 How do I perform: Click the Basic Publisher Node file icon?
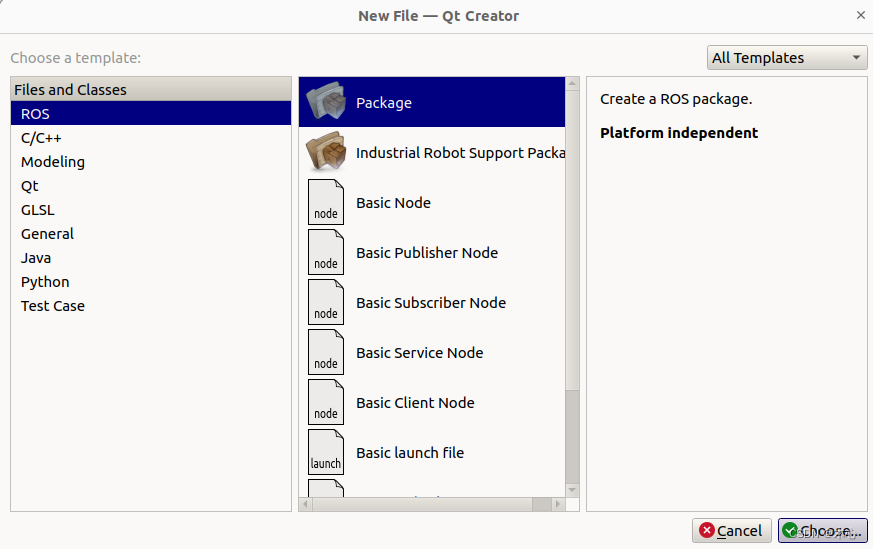[326, 252]
